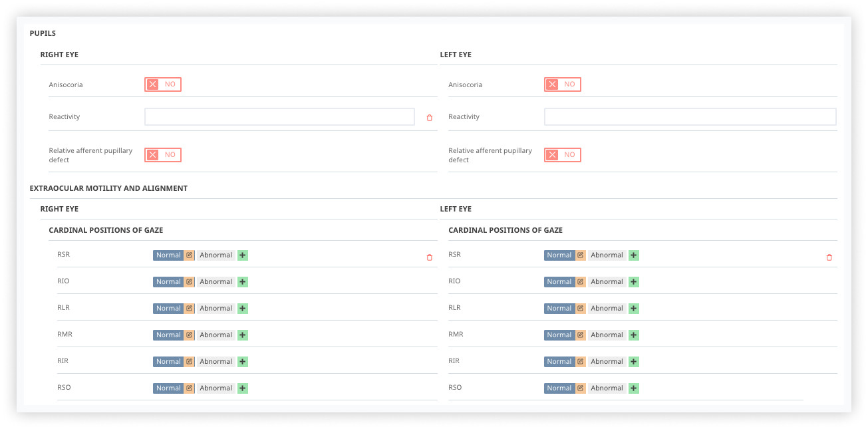Image resolution: width=868 pixels, height=429 pixels.
Task: Select Normal for right eye RLR
Action: (x=168, y=309)
